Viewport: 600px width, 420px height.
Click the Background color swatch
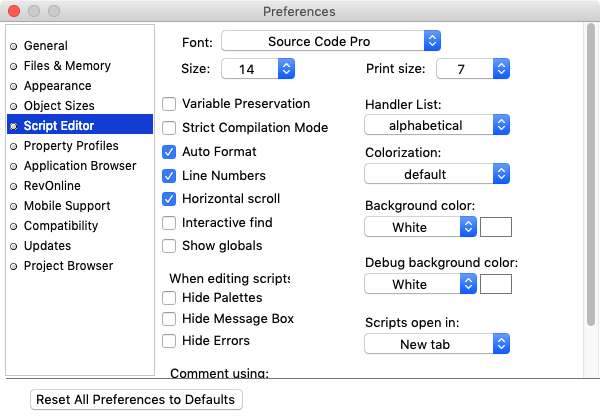[496, 227]
